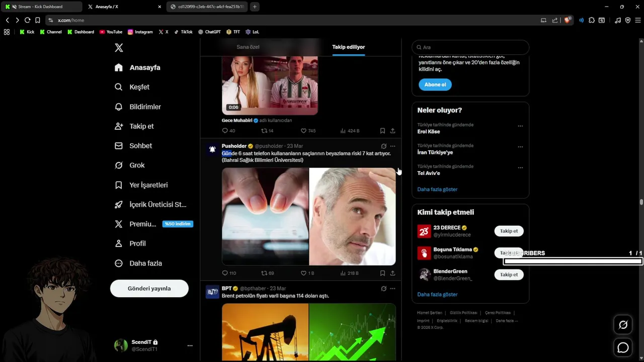
Task: View stats of Pusholder post 218 B
Action: [x=349, y=273]
